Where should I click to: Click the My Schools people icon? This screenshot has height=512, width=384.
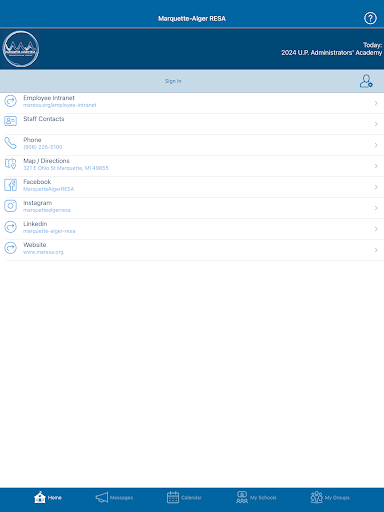pos(242,497)
